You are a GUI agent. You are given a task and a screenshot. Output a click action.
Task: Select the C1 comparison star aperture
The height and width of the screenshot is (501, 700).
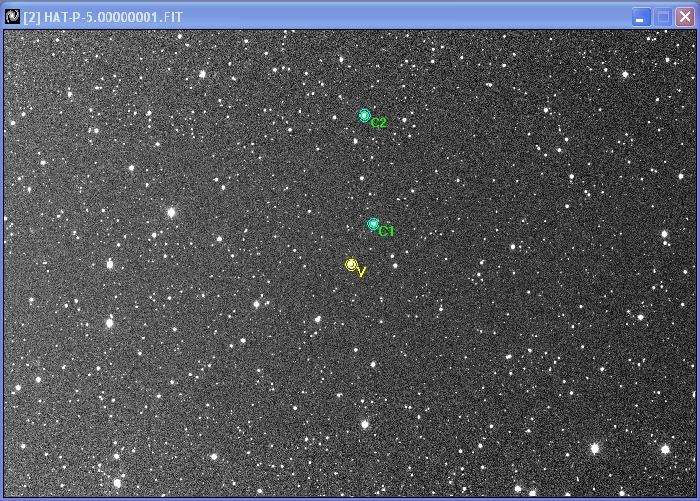[373, 224]
